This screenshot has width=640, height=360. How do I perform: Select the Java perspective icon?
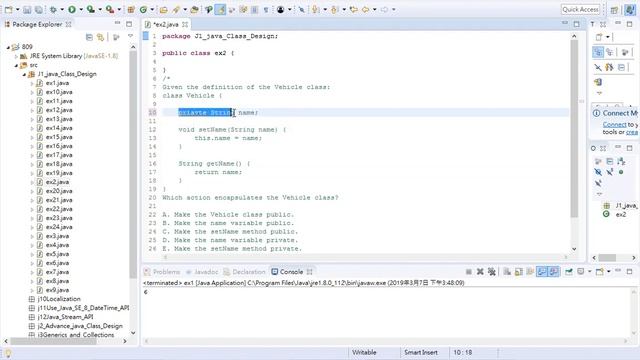point(630,10)
